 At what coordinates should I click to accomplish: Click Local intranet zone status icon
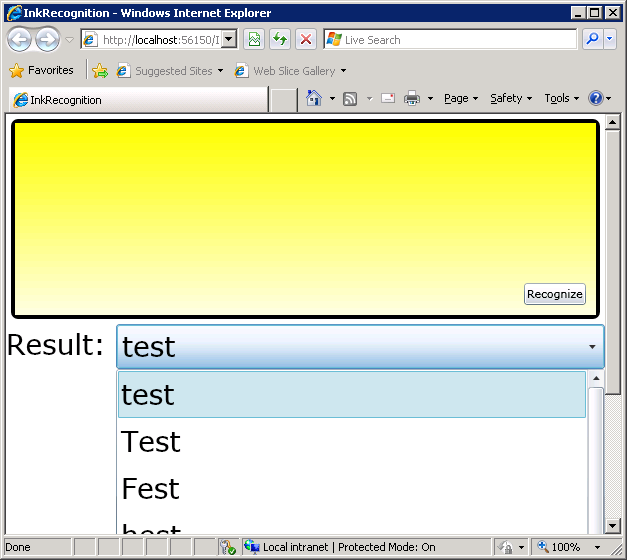pyautogui.click(x=252, y=546)
